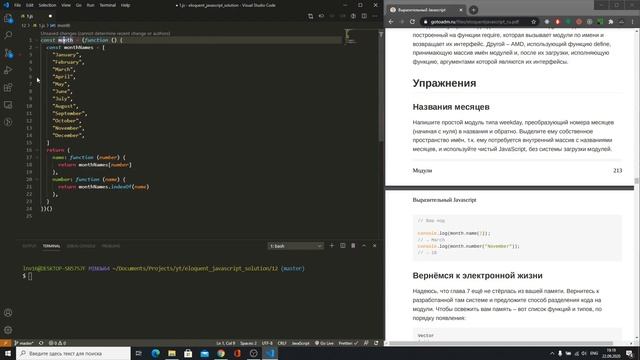Click the Ln 1, Col 9 position indicator

(x=225, y=343)
